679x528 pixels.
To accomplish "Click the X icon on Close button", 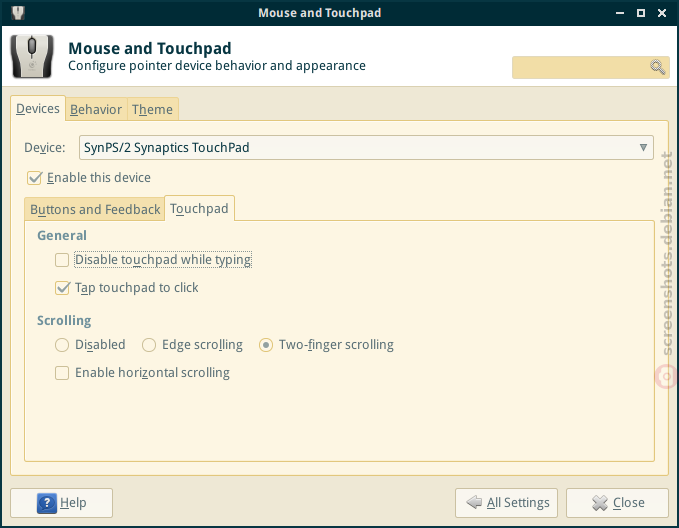I will click(x=600, y=503).
